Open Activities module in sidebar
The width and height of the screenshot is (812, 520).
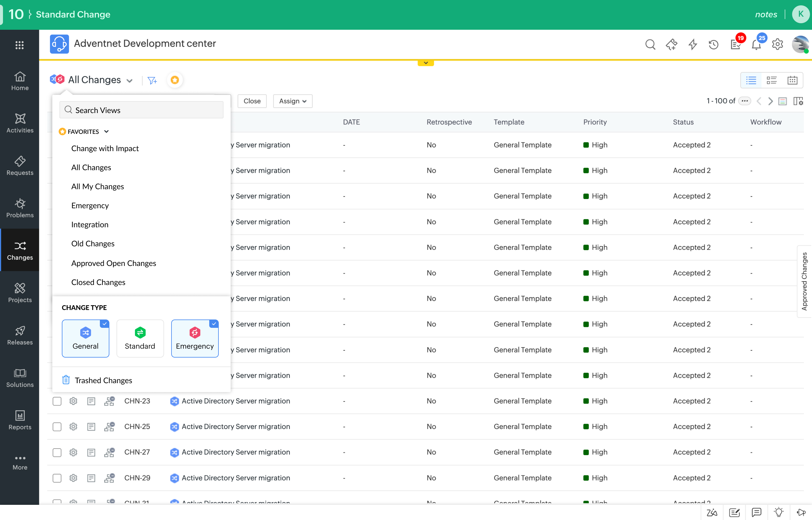click(20, 123)
